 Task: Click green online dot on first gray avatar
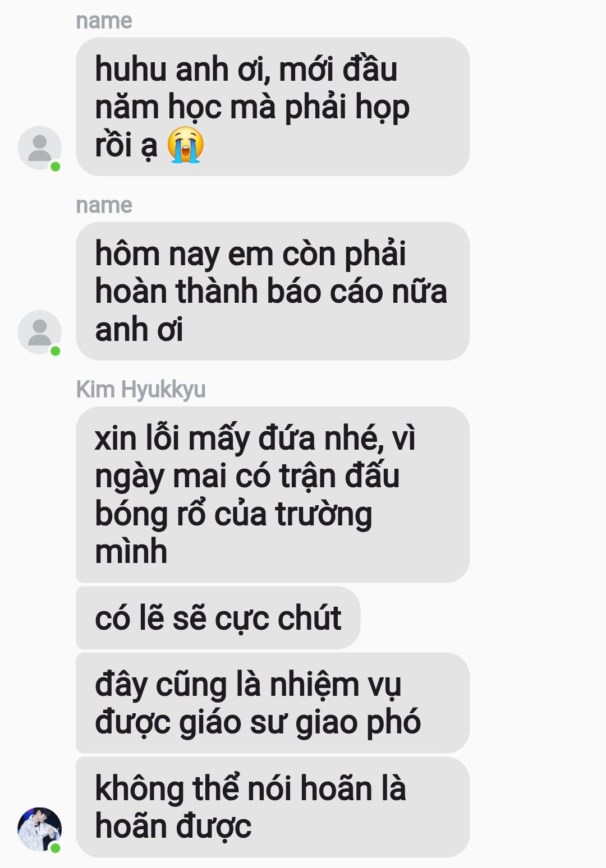click(x=55, y=167)
